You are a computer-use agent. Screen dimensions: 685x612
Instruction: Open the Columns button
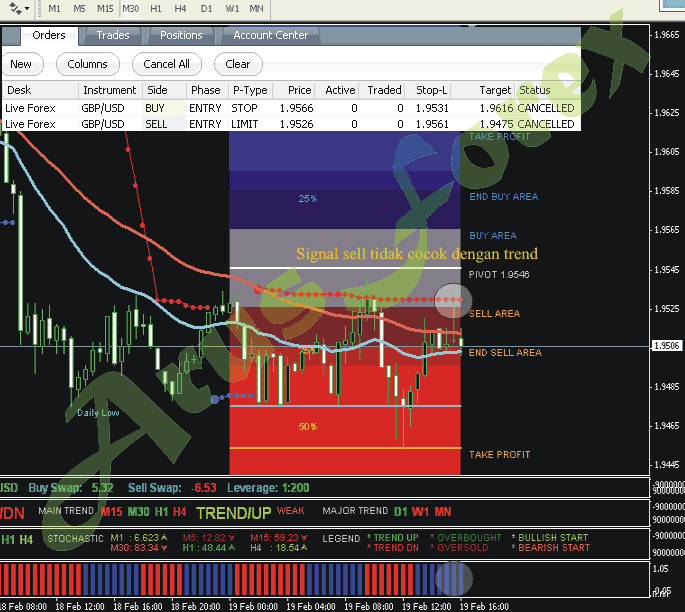tap(88, 64)
